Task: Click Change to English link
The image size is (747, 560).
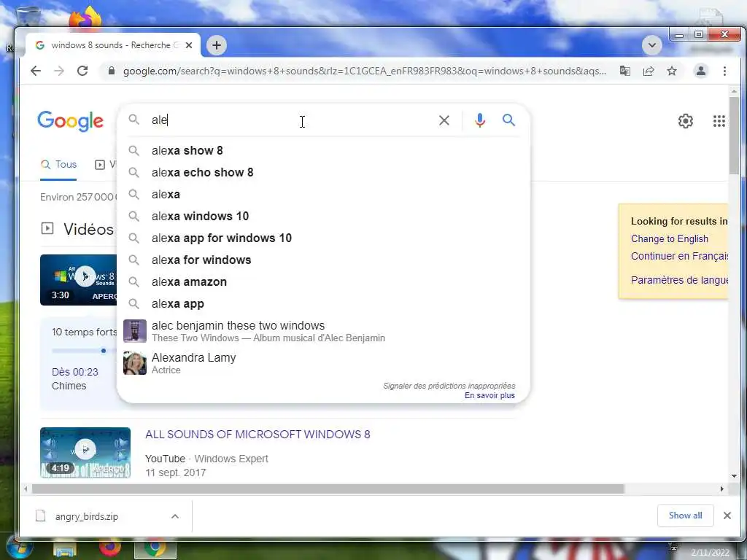Action: [670, 239]
